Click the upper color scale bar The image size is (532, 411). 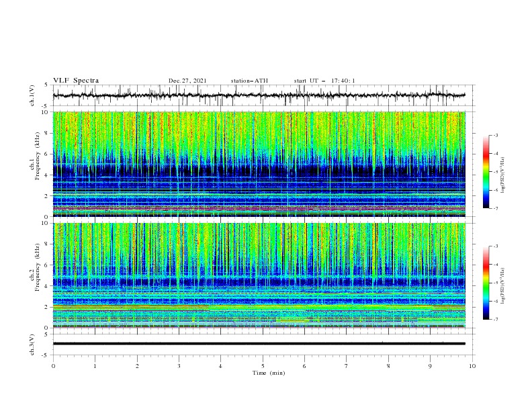coord(486,172)
